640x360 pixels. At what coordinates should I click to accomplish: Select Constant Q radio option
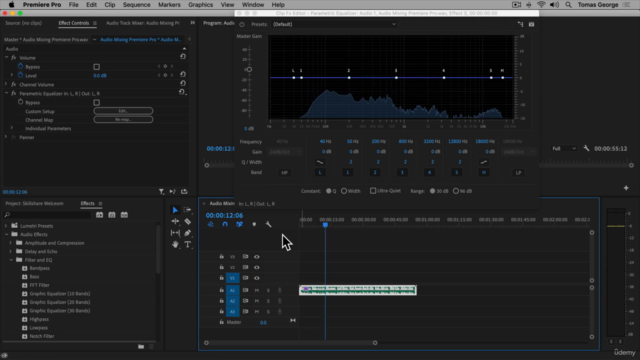pos(329,191)
